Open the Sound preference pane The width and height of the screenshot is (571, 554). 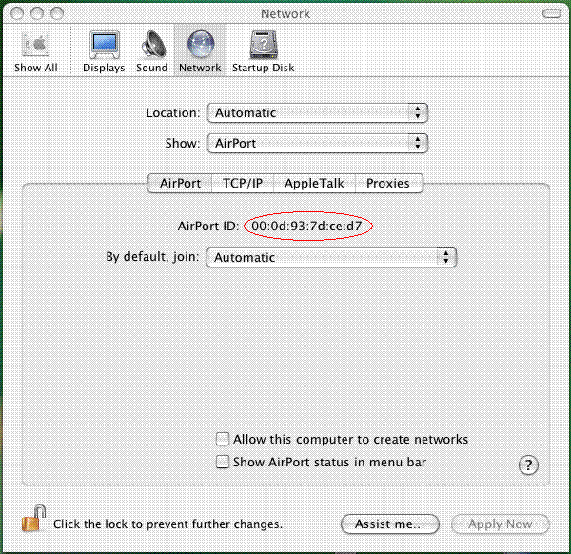(x=152, y=52)
